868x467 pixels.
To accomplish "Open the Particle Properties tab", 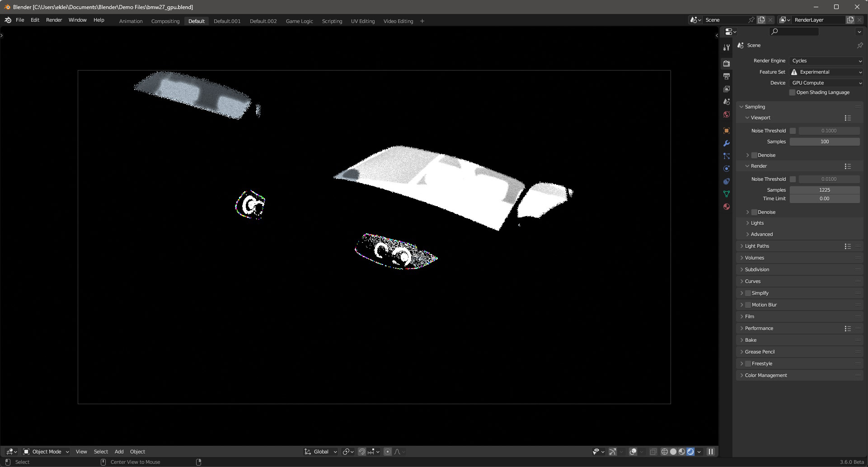I will (727, 156).
